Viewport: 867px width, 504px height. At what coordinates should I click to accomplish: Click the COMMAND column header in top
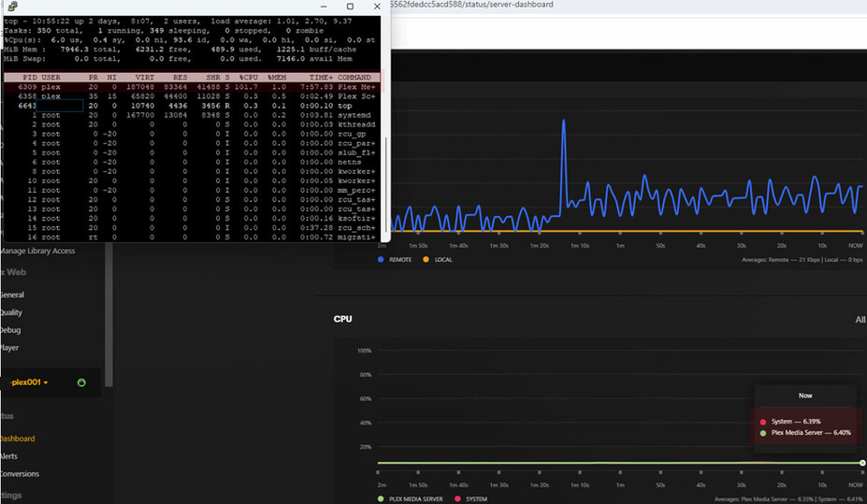[354, 78]
